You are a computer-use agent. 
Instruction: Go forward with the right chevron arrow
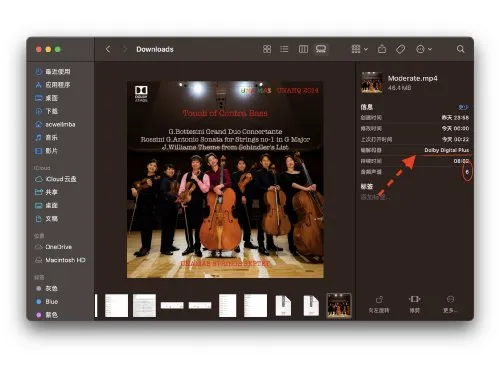[x=125, y=49]
